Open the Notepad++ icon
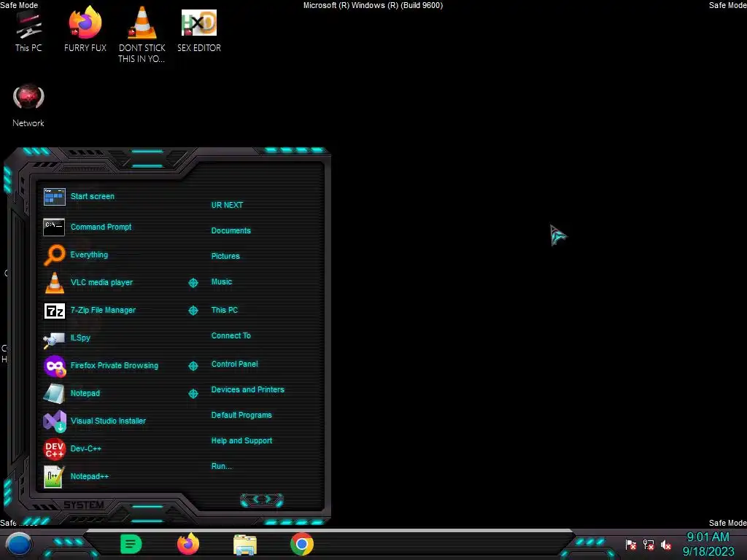This screenshot has height=560, width=747. coord(54,477)
